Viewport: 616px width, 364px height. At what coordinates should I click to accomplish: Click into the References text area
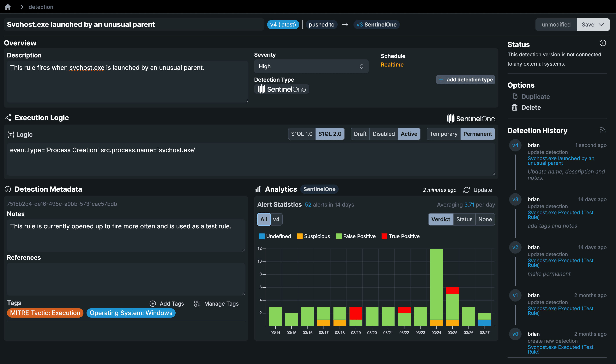tap(126, 279)
